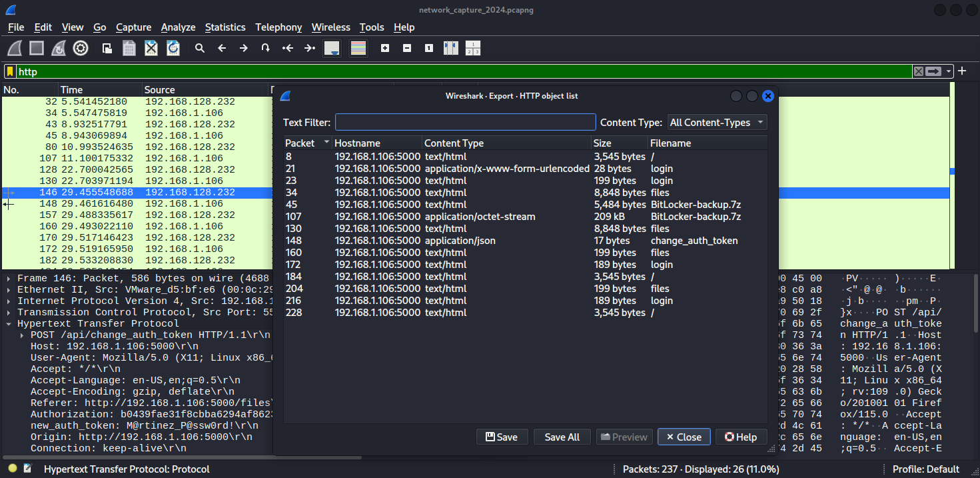The width and height of the screenshot is (980, 478).
Task: Open Content Type combo box
Action: 718,123
